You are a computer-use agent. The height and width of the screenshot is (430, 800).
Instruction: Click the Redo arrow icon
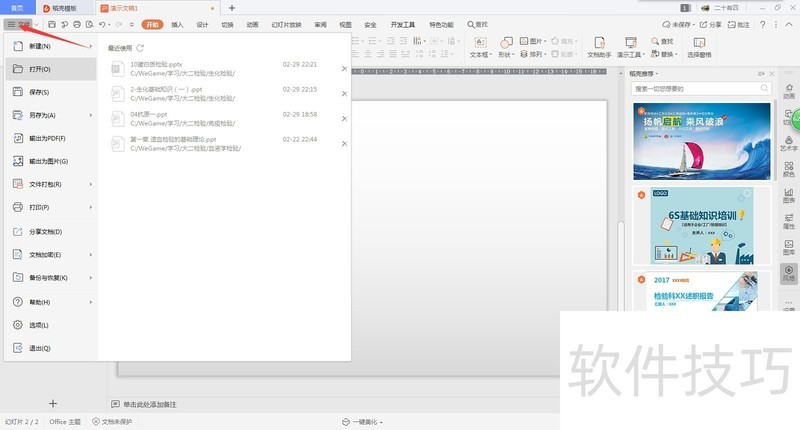[118, 24]
